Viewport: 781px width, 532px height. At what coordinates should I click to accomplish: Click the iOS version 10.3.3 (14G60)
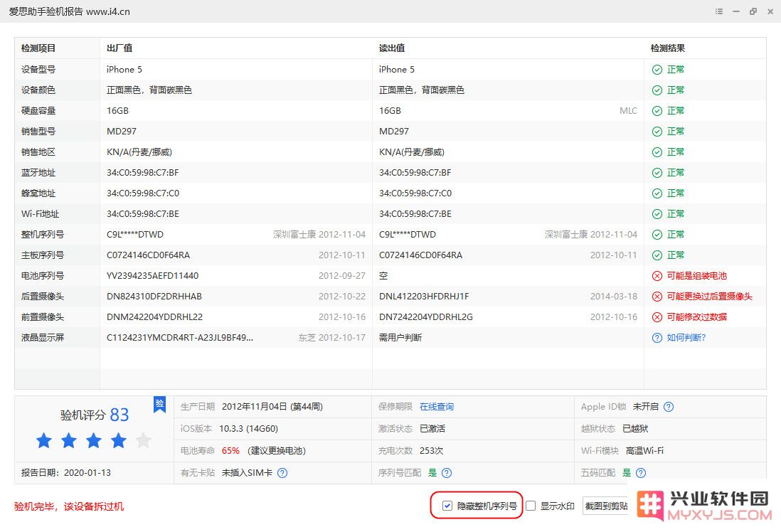[x=248, y=429]
